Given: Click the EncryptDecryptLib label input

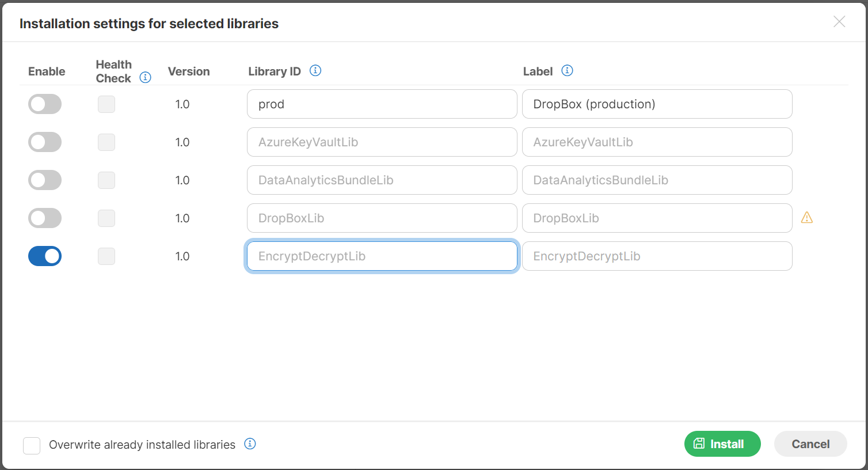Looking at the screenshot, I should tap(657, 256).
